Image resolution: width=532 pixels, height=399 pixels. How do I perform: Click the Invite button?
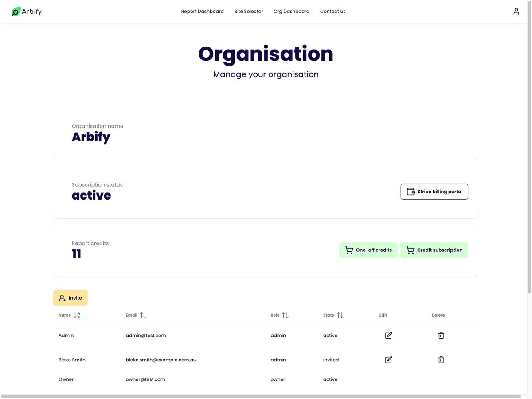(70, 298)
